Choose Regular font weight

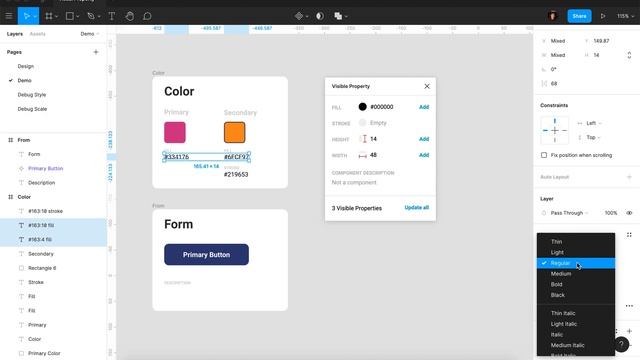tap(576, 263)
